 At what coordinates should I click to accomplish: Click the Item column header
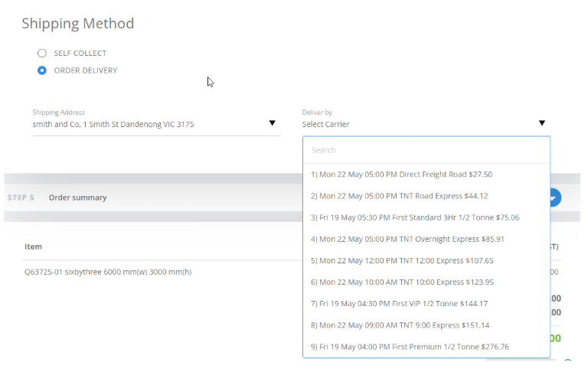point(33,247)
